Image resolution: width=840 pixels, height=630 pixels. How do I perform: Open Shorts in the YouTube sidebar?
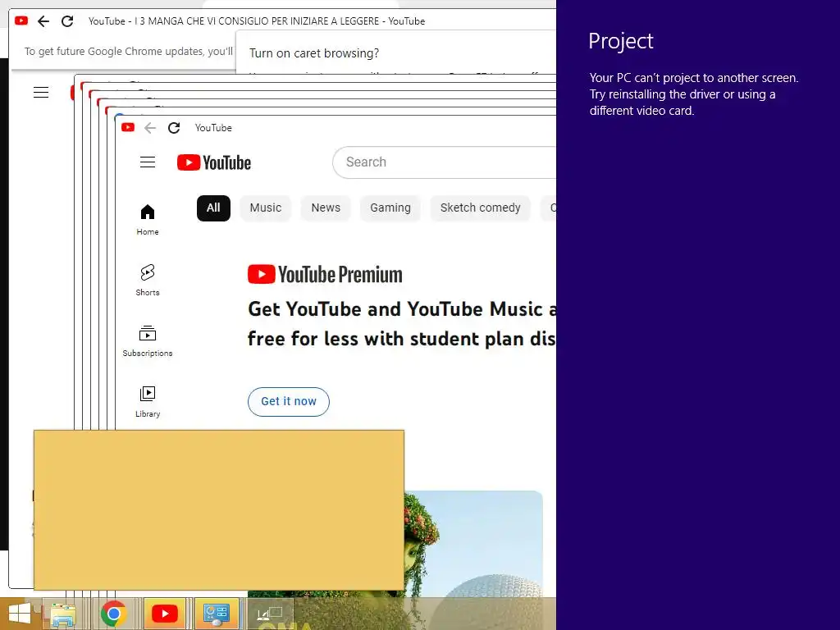point(148,281)
